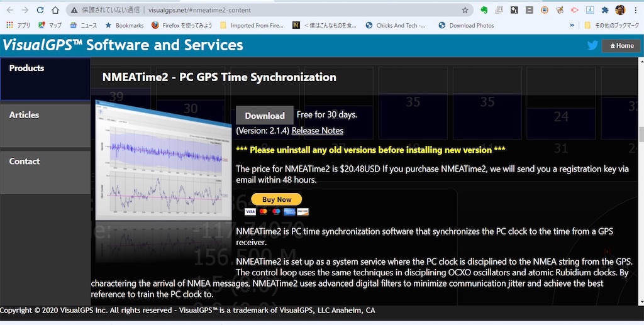Show hidden bookmarks with double chevron
The width and height of the screenshot is (644, 325).
click(x=572, y=25)
